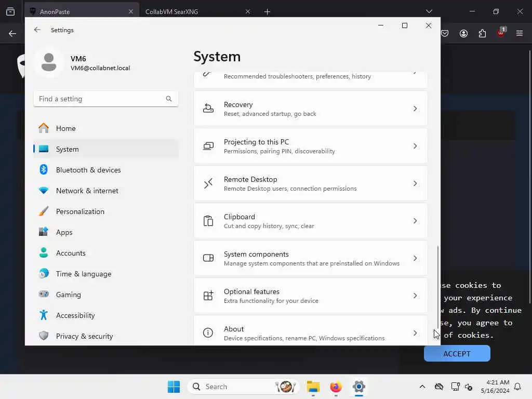Viewport: 532px width, 399px height.
Task: Click the Apps icon in sidebar
Action: [x=44, y=232]
